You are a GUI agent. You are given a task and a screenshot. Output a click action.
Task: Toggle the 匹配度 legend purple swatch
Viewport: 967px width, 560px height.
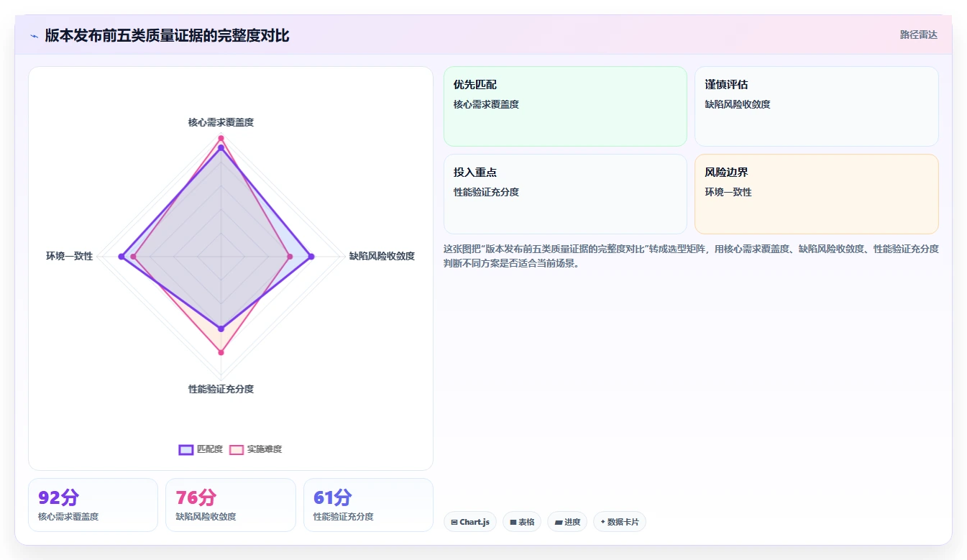(186, 449)
